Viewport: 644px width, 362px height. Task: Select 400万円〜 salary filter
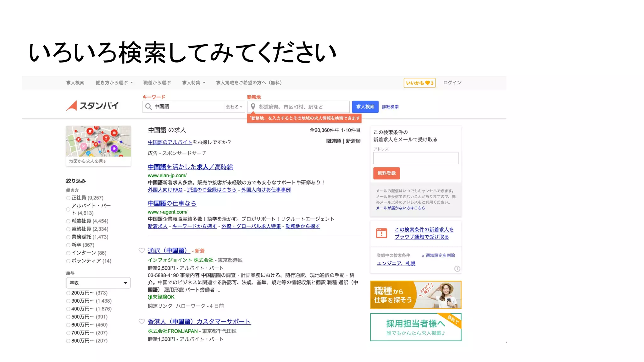68,309
